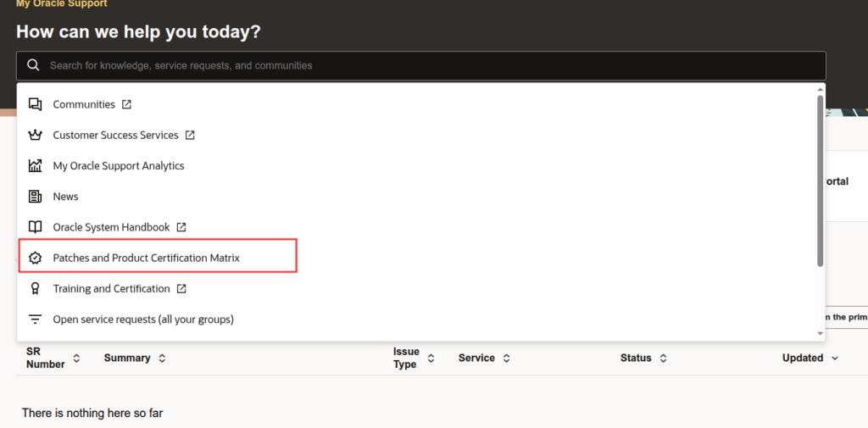Focus the knowledge search input field

tap(424, 65)
